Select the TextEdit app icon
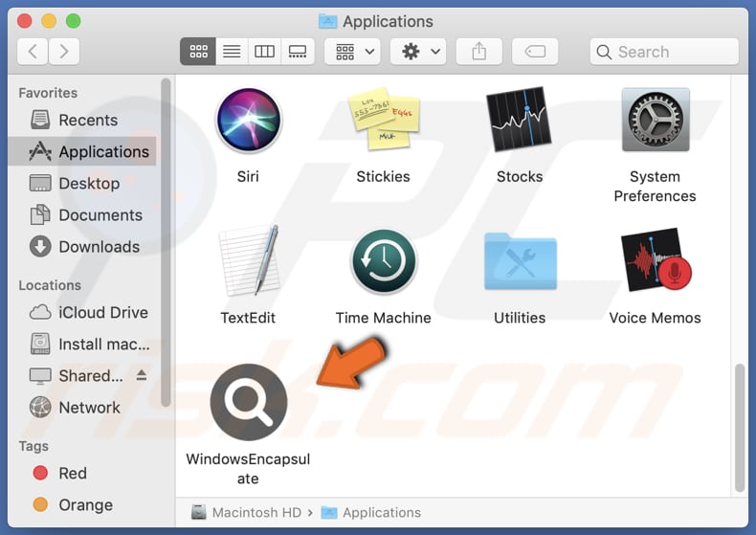This screenshot has width=756, height=535. (249, 260)
